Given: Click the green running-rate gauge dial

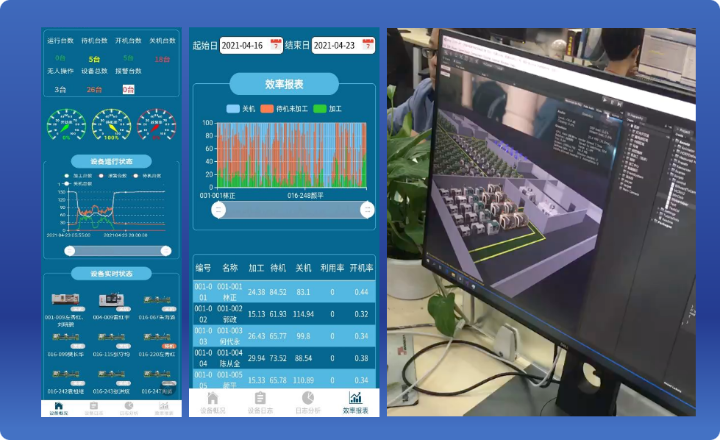Looking at the screenshot, I should [67, 124].
